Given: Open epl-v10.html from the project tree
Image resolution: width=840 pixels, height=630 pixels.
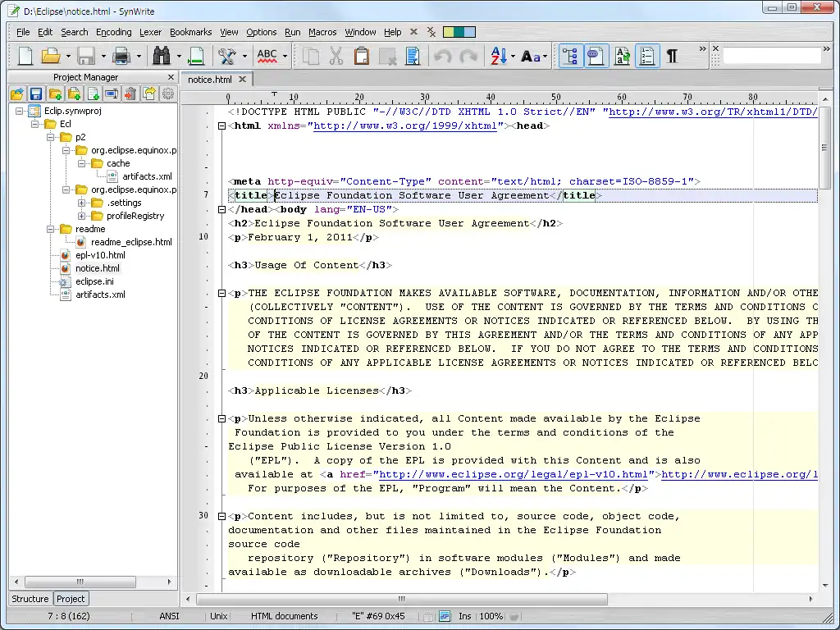Looking at the screenshot, I should tap(100, 255).
